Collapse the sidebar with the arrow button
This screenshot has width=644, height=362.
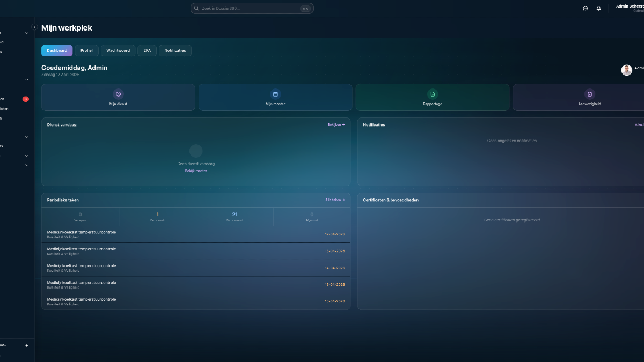34,27
